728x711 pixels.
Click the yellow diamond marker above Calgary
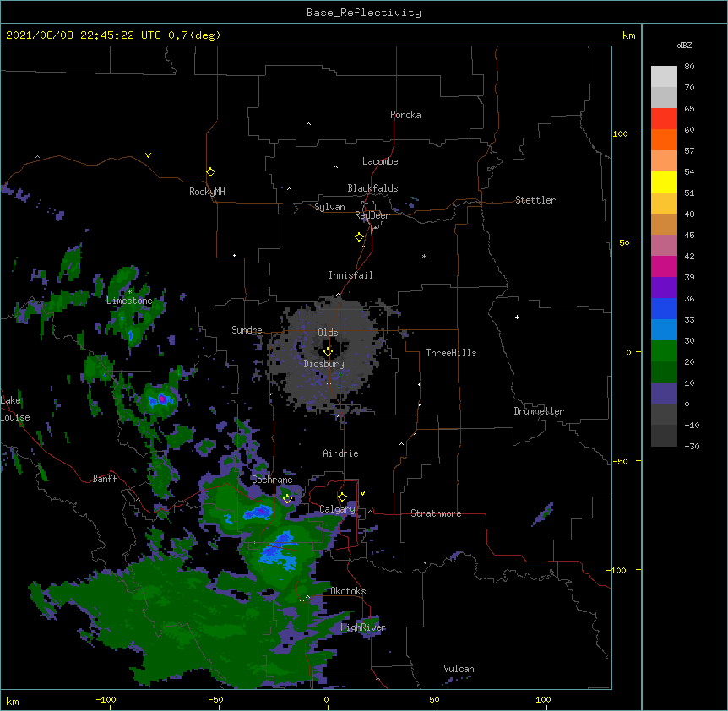(x=342, y=497)
